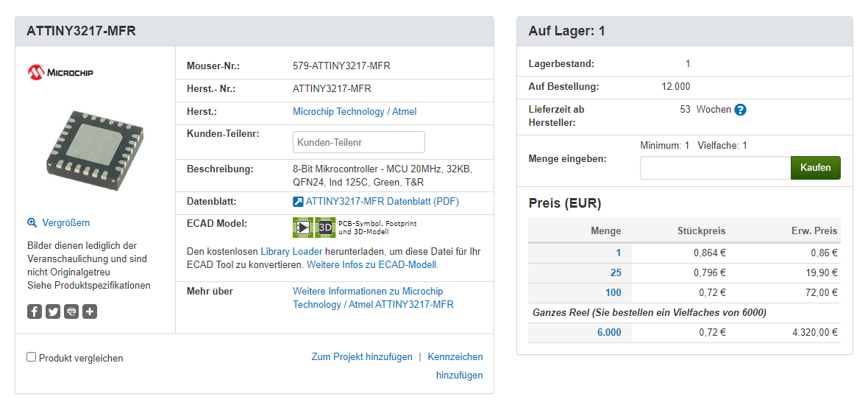Click the print page icon
This screenshot has width=868, height=405.
(71, 311)
